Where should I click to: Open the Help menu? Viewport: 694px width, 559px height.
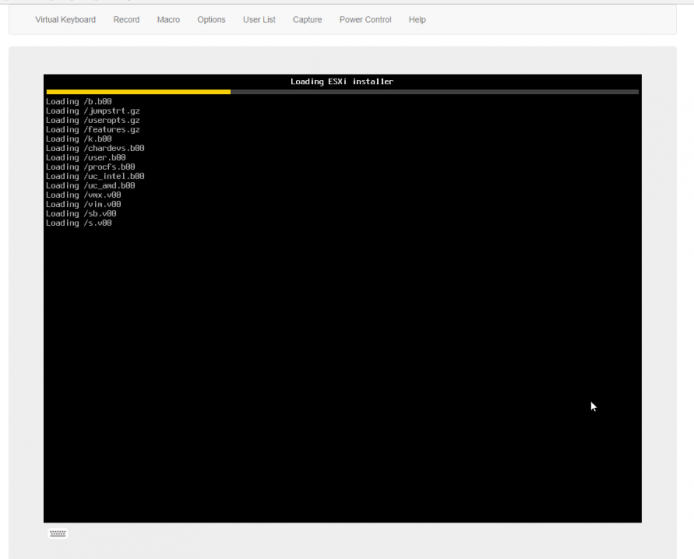point(417,20)
